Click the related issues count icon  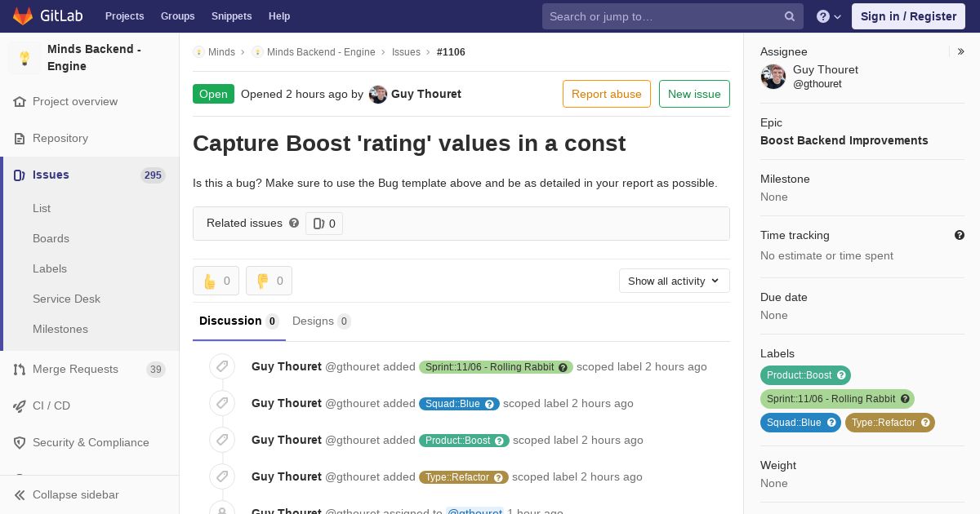pos(318,224)
